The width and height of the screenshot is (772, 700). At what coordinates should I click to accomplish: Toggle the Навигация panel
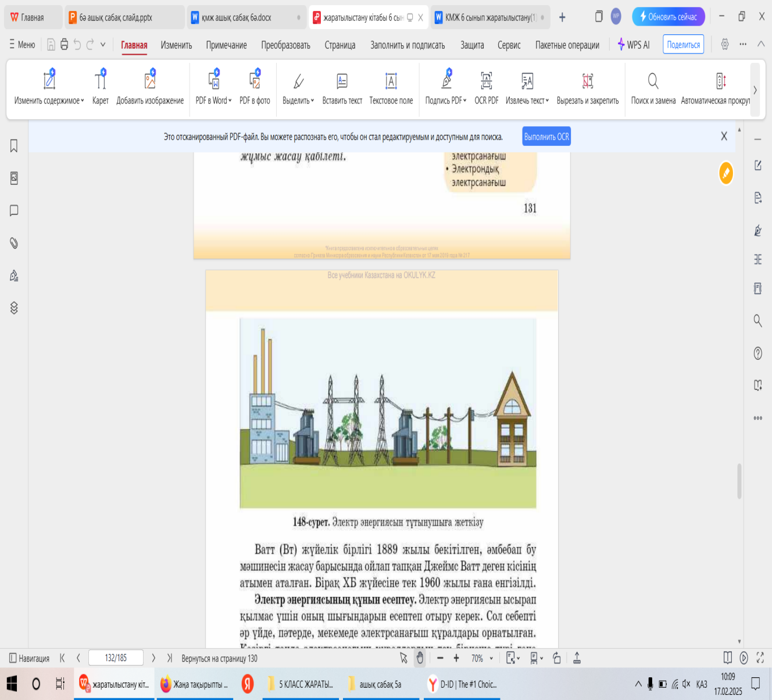tap(29, 658)
